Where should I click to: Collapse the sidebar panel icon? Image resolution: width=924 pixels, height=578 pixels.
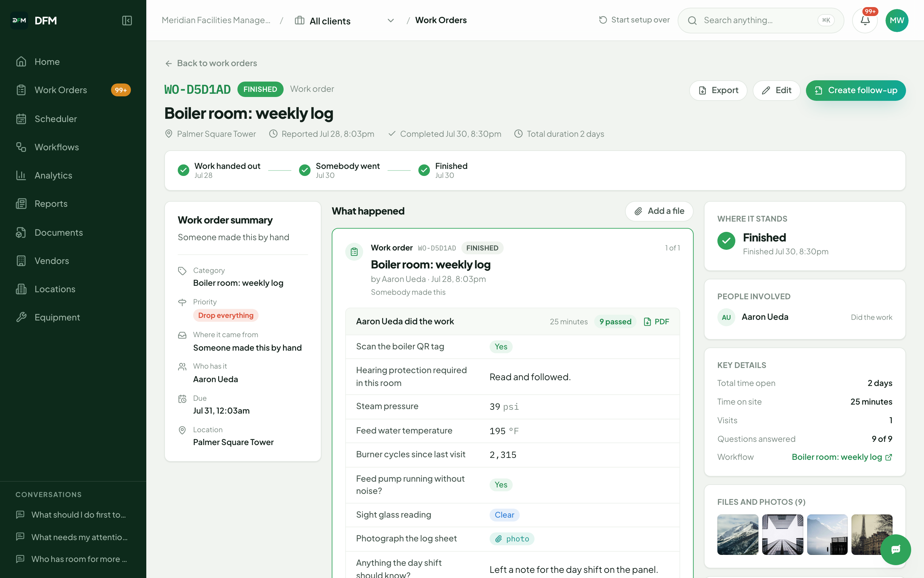[127, 20]
